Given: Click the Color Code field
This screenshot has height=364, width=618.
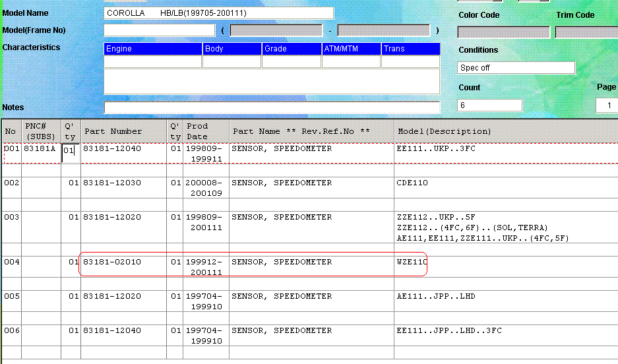Looking at the screenshot, I should [x=503, y=32].
